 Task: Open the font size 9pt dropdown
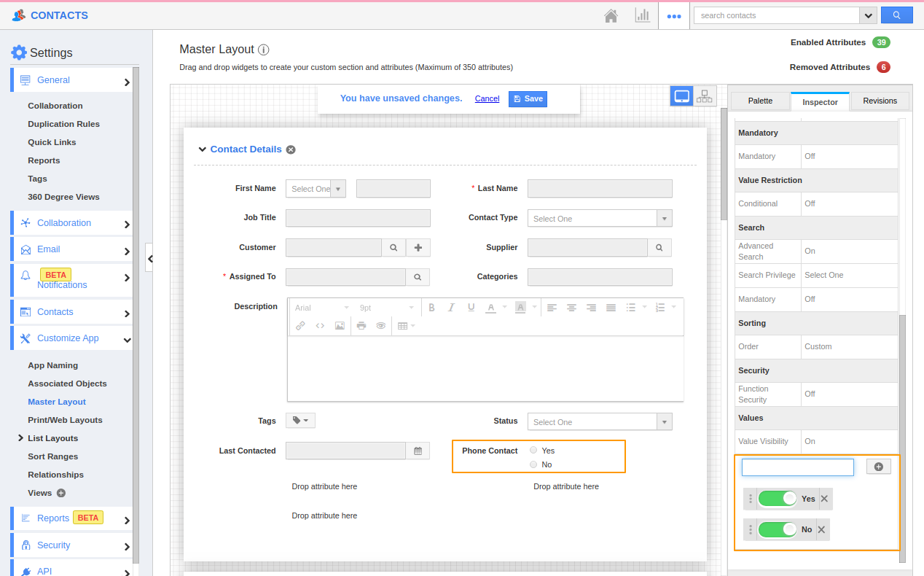click(x=386, y=308)
